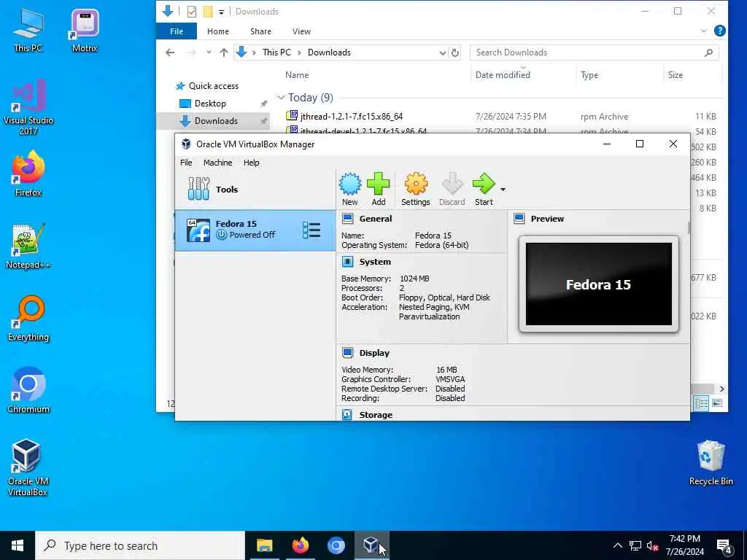Click System section header icon
Image resolution: width=747 pixels, height=560 pixels.
click(x=348, y=262)
